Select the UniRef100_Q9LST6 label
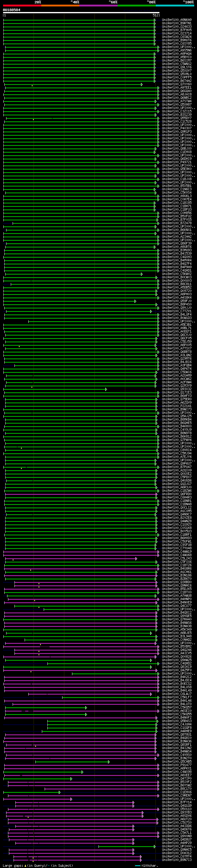 click(176, 67)
